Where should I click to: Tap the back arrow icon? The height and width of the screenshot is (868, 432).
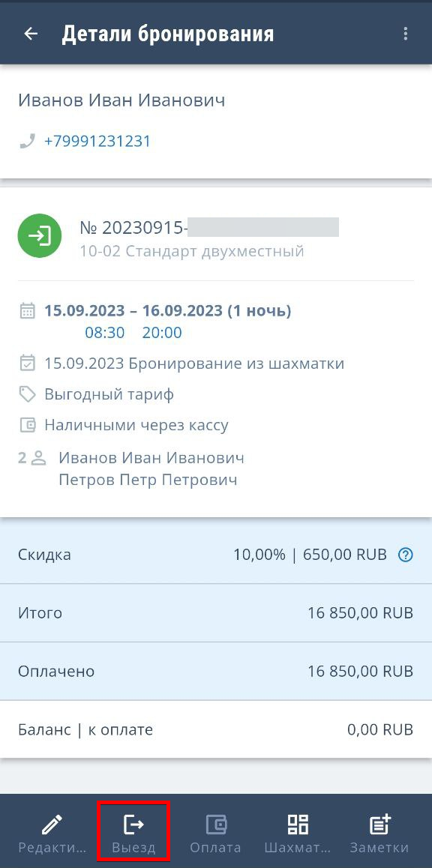31,34
